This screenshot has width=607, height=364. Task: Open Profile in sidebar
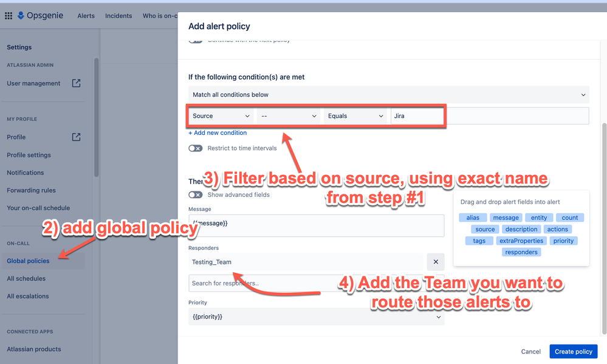click(16, 137)
